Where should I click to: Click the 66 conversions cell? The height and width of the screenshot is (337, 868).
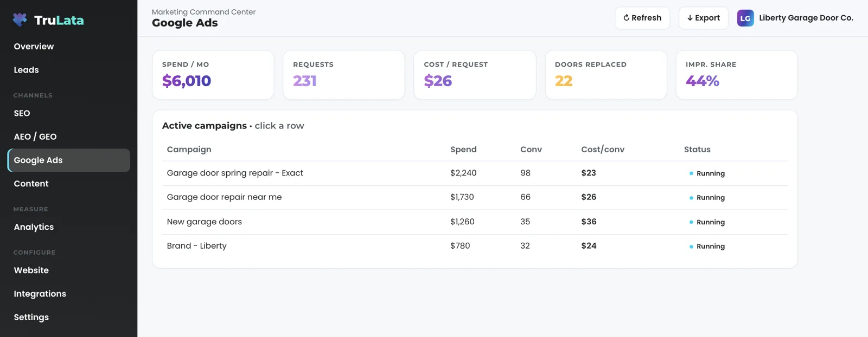[525, 197]
